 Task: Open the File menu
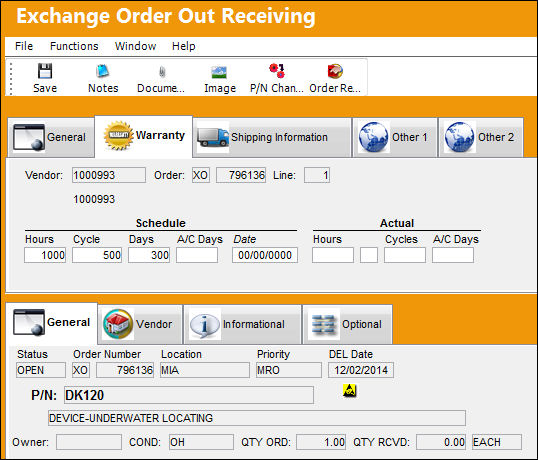point(24,46)
